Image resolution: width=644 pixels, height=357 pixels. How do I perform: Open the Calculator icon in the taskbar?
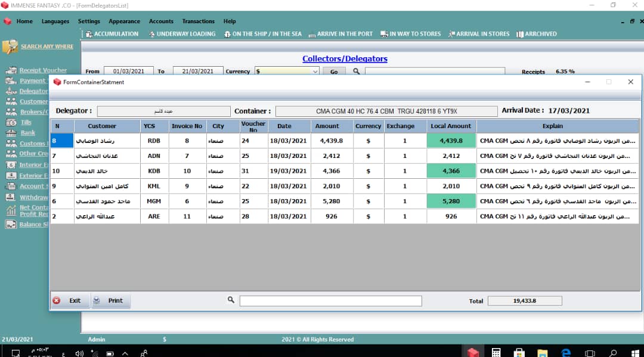(x=496, y=352)
